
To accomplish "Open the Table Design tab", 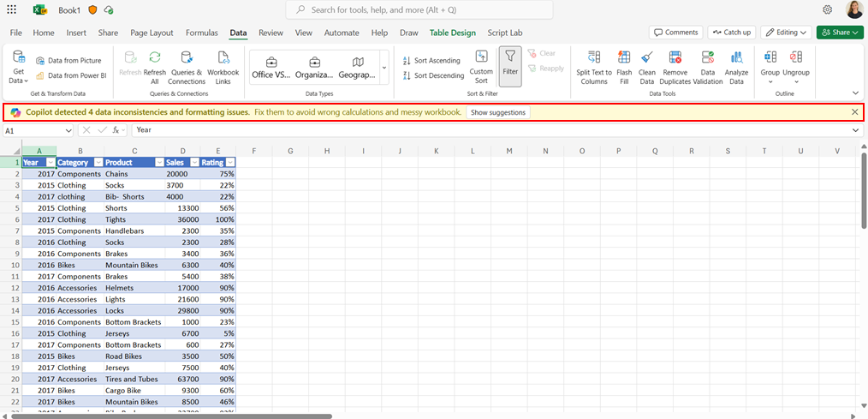I will pos(452,33).
